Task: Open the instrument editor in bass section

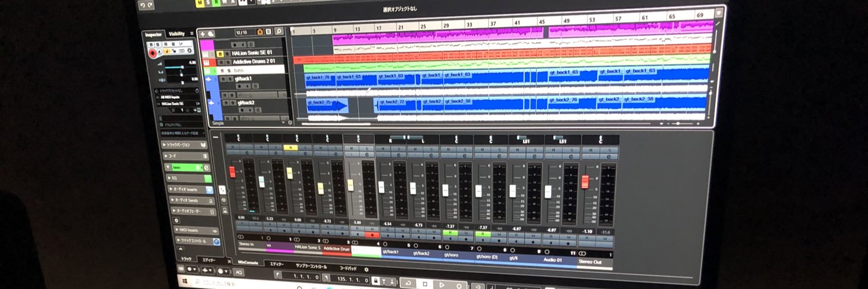Action: [207, 167]
